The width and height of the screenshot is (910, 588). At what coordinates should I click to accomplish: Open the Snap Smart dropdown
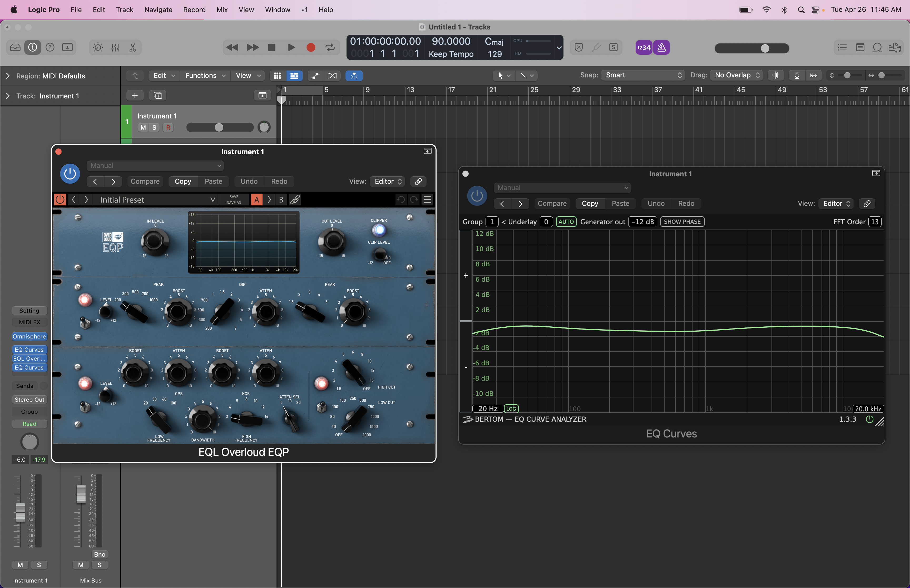point(643,75)
